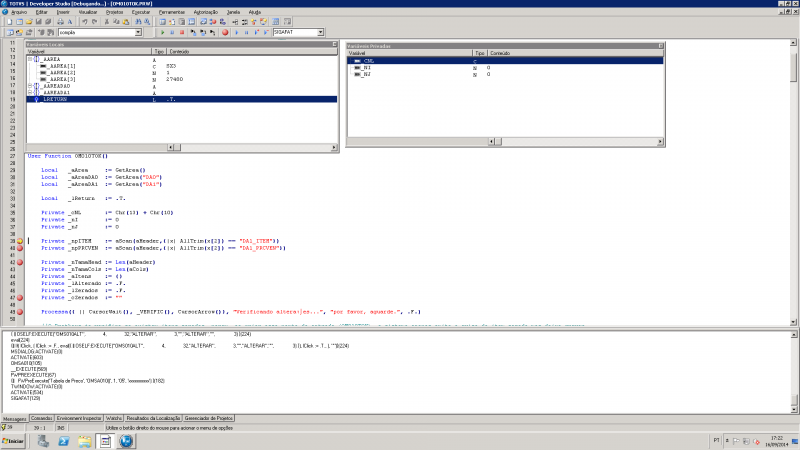Click the Undo toolbar icon
This screenshot has width=800, height=450.
point(85,22)
